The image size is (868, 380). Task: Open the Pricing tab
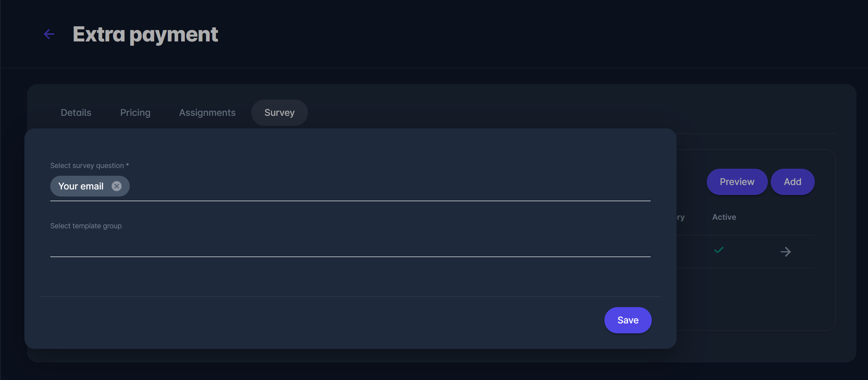(x=135, y=112)
